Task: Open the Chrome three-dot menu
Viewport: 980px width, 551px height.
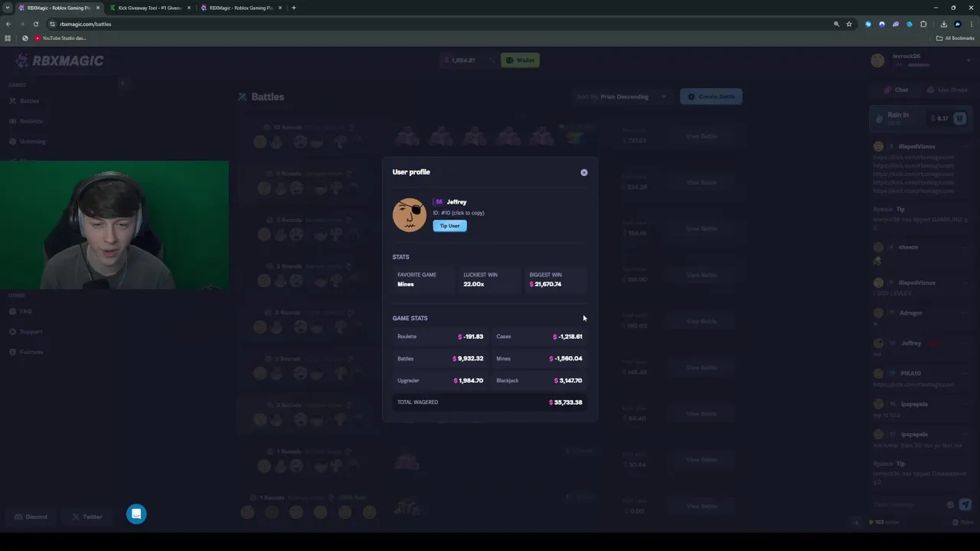Action: pos(971,24)
